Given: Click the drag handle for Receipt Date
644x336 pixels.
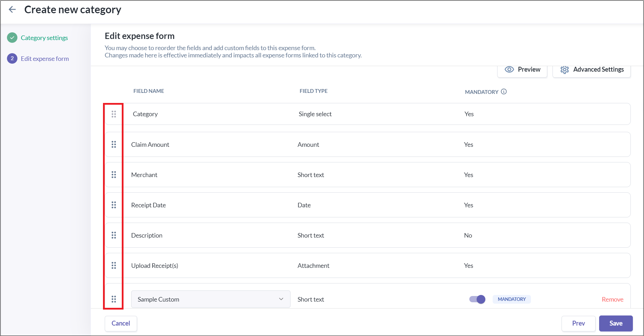Looking at the screenshot, I should pyautogui.click(x=114, y=205).
